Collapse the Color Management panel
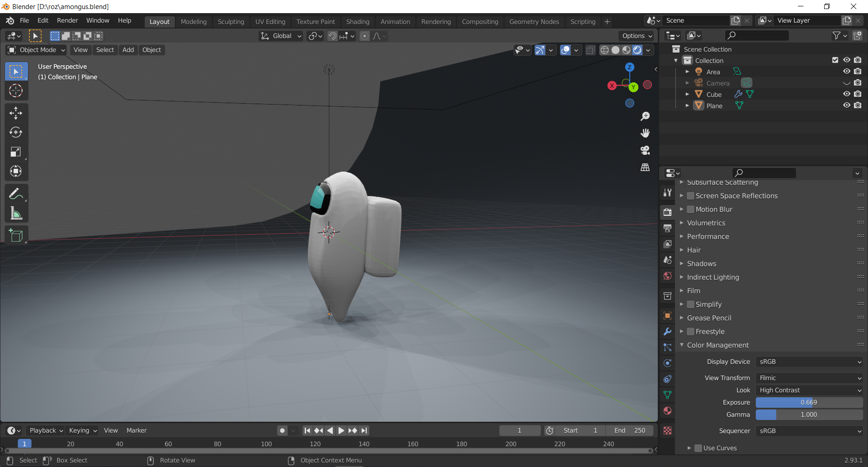 pos(682,345)
